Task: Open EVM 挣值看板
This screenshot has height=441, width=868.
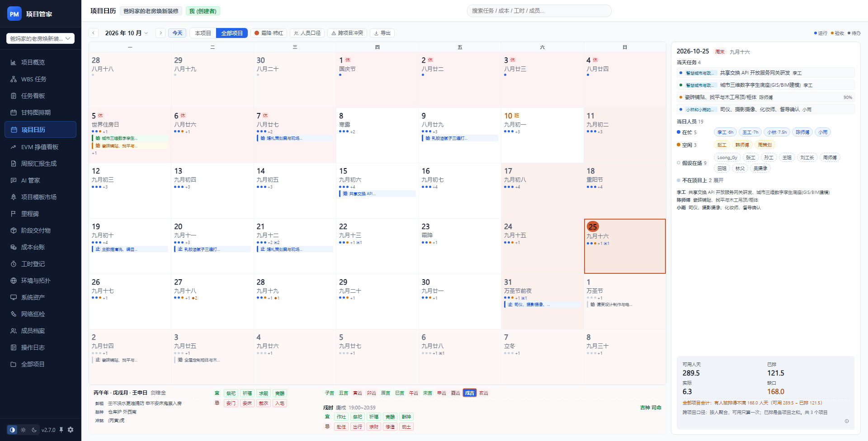Action: (x=40, y=147)
